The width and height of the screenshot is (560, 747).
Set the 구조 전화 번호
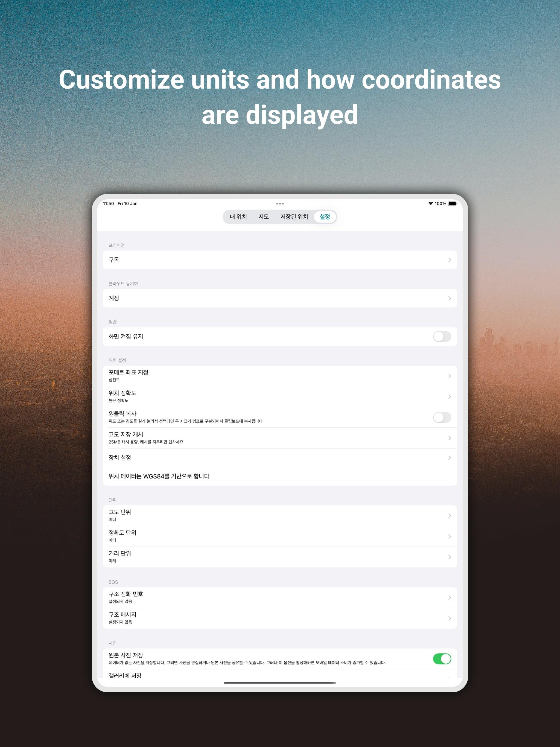tap(280, 598)
